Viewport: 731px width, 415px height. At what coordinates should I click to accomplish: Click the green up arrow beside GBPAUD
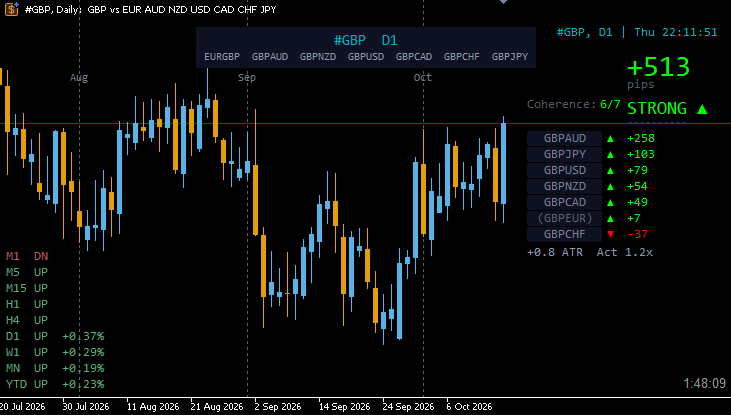tap(610, 138)
